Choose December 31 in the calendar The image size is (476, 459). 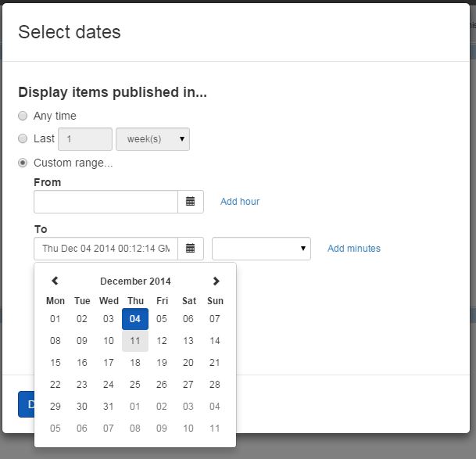pyautogui.click(x=109, y=407)
